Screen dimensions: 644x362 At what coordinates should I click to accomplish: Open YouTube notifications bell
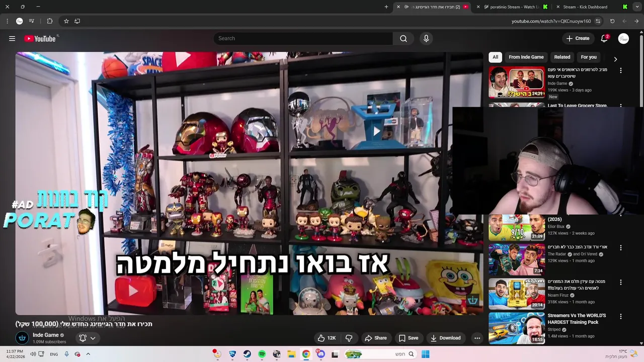click(605, 39)
